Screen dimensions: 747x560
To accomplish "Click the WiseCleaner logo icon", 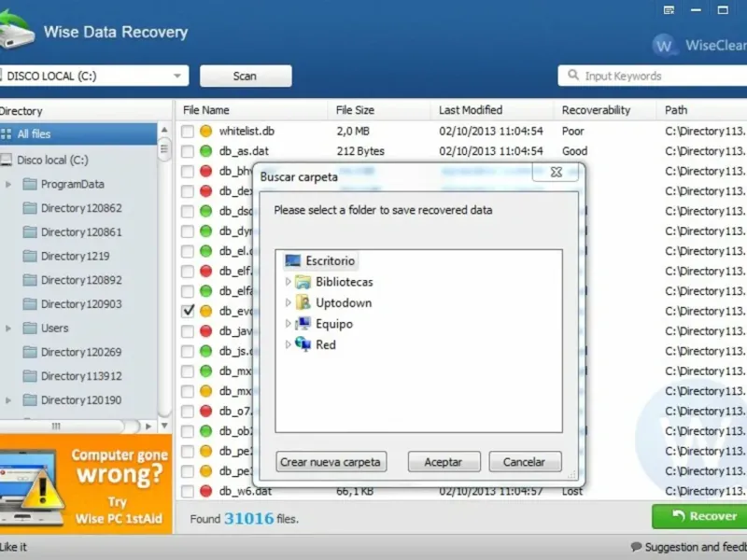I will [x=664, y=45].
